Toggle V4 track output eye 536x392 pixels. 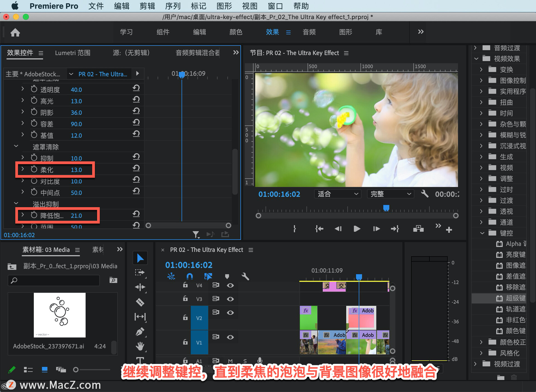230,285
